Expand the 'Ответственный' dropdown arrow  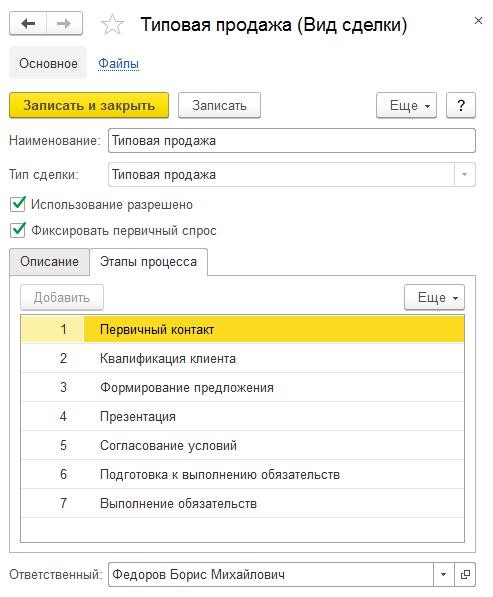point(444,574)
